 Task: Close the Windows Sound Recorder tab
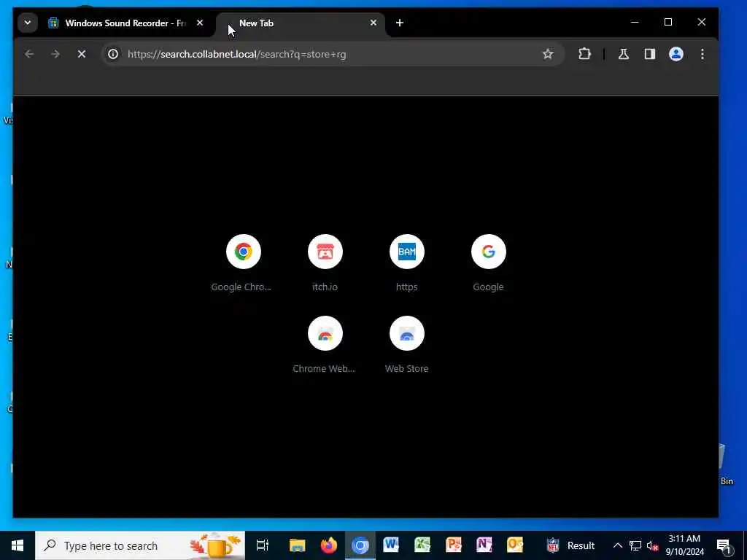200,23
